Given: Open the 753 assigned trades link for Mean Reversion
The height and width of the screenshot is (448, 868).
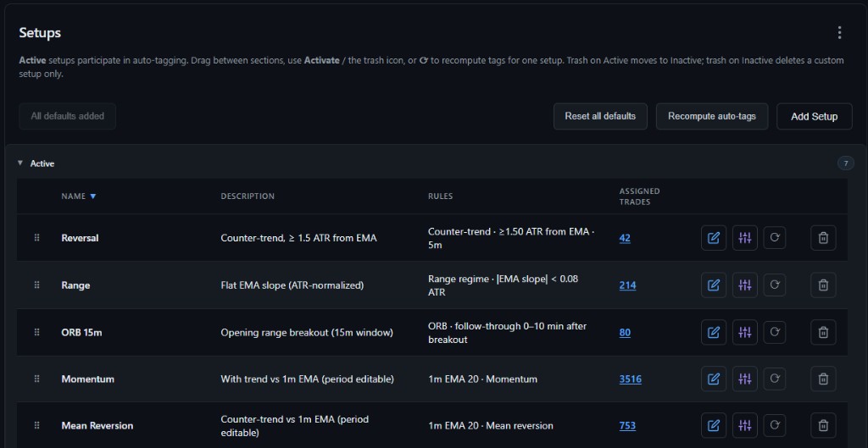Looking at the screenshot, I should (628, 426).
